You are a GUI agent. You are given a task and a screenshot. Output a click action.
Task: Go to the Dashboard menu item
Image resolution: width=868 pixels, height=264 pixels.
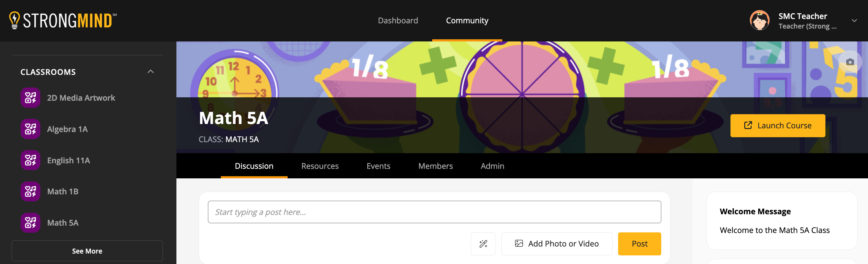pyautogui.click(x=398, y=21)
